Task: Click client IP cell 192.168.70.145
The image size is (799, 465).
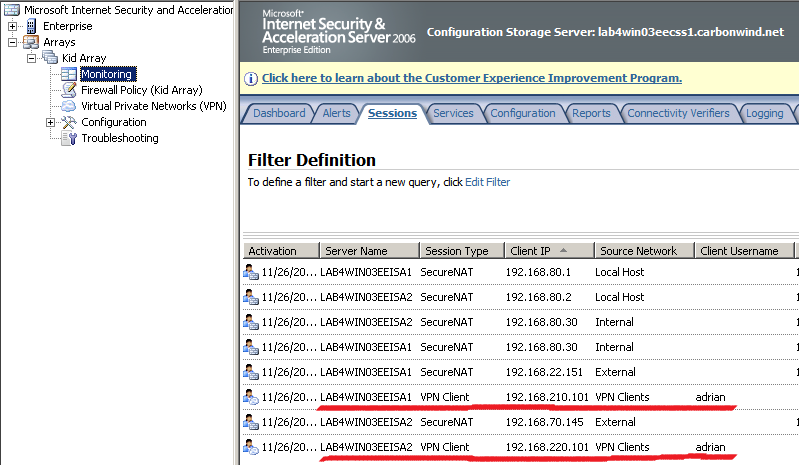Action: click(x=544, y=422)
